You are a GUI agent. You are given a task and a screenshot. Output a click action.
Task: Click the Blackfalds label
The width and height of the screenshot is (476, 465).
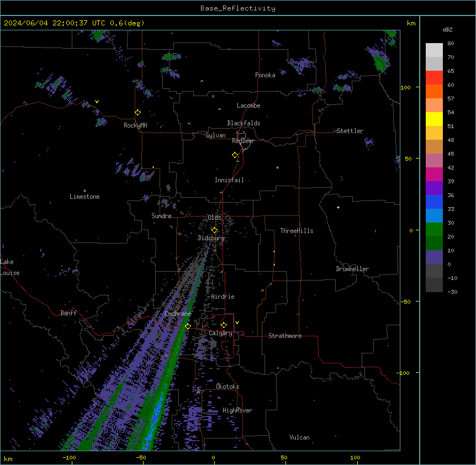pyautogui.click(x=244, y=123)
